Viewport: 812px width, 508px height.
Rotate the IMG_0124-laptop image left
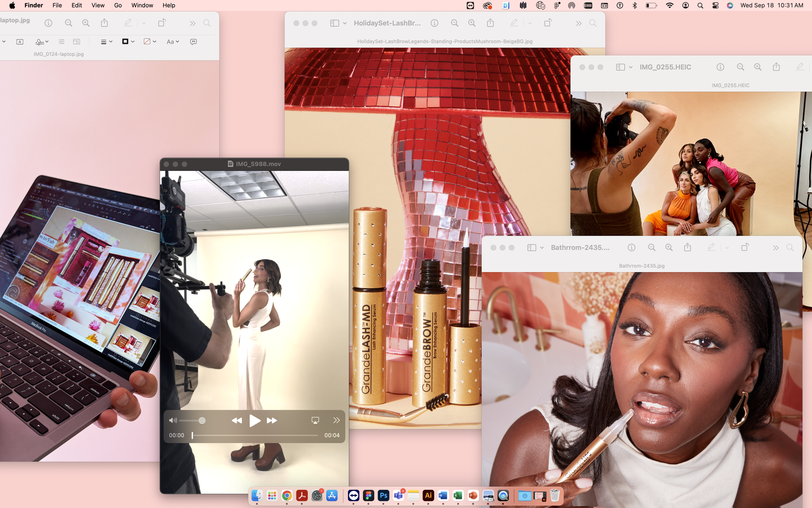tap(162, 23)
